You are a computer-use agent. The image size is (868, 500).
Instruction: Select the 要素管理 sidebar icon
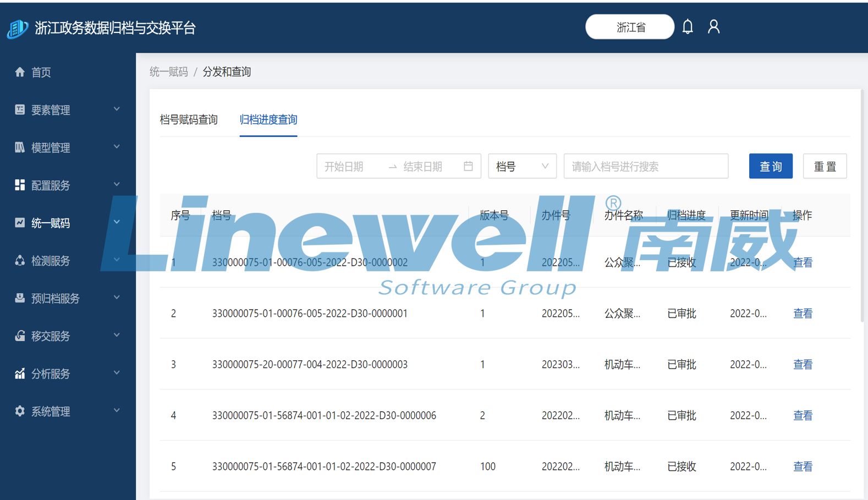pos(20,109)
